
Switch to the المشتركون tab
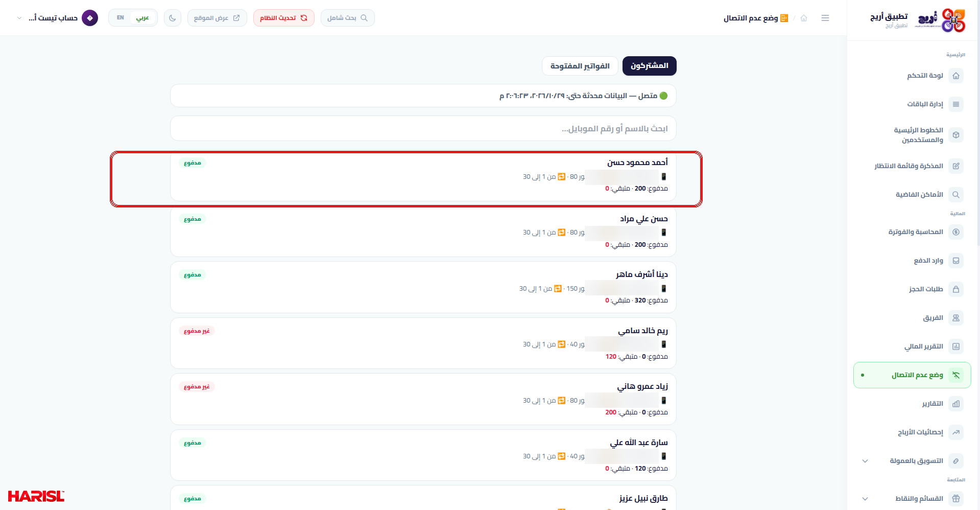649,66
